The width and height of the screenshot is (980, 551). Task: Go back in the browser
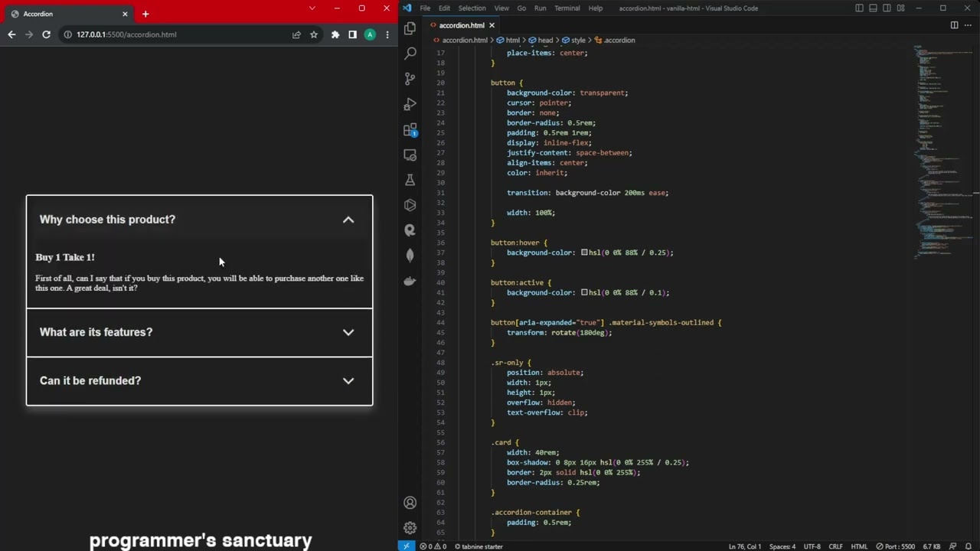click(11, 34)
